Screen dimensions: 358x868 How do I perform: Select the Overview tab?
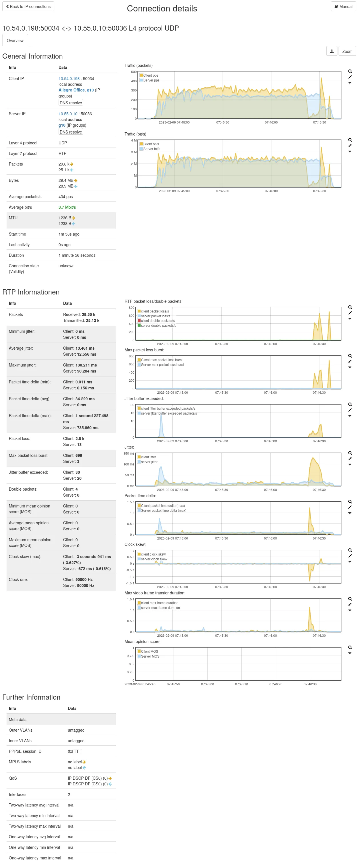pyautogui.click(x=15, y=40)
